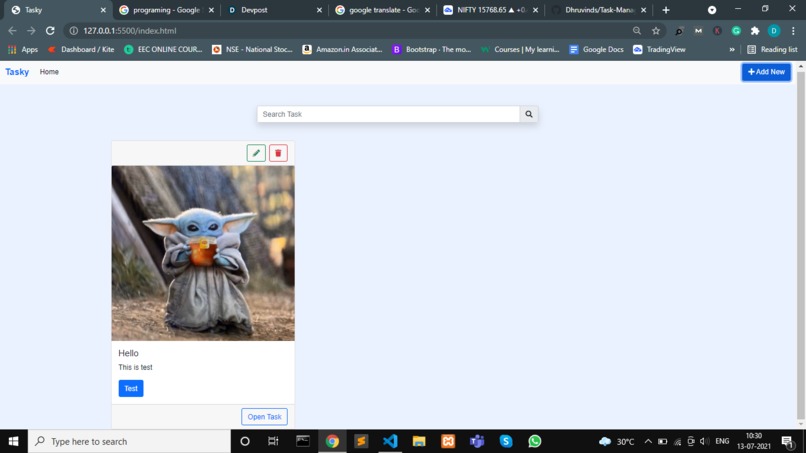Click the Grammarly extension icon
Screen dimensions: 806x453
tap(736, 31)
